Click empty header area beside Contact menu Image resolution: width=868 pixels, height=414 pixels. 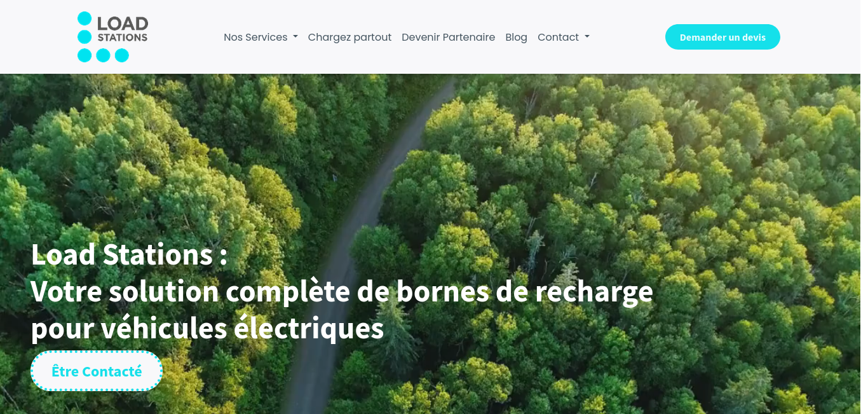626,37
